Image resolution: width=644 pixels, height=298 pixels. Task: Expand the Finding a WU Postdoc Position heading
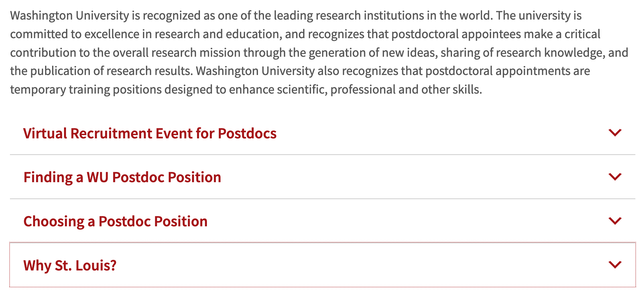point(122,177)
